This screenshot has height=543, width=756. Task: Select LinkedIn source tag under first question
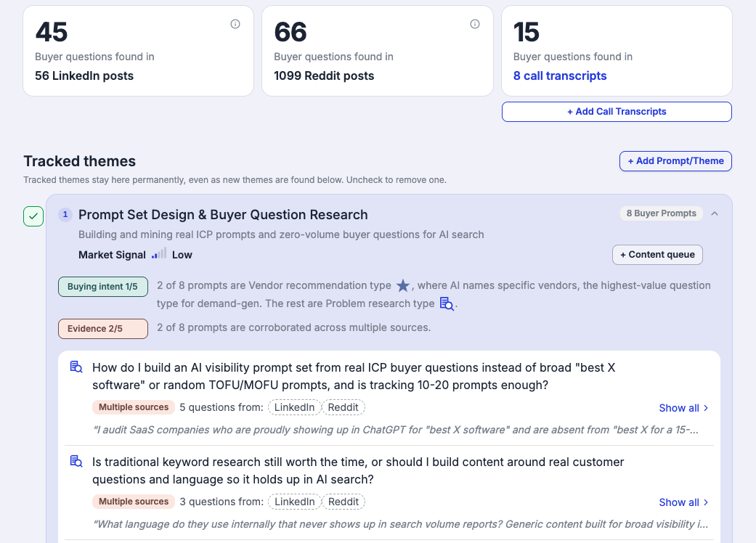coord(294,407)
